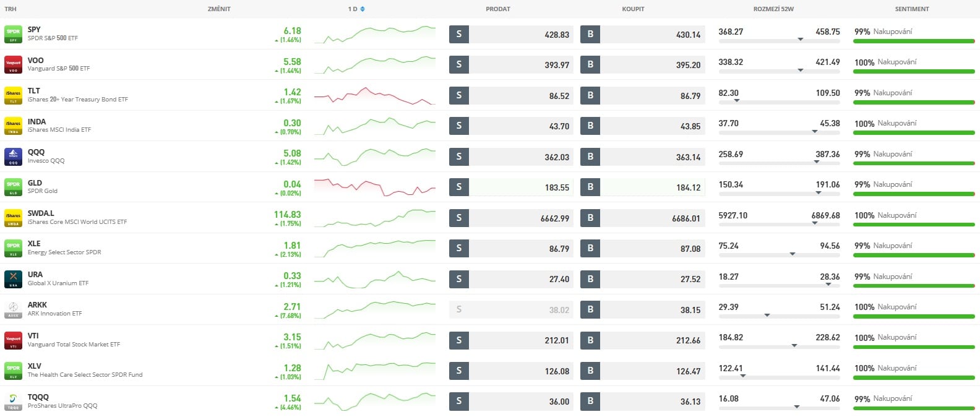Image resolution: width=980 pixels, height=417 pixels.
Task: Sort by the TRH column header
Action: (11, 9)
